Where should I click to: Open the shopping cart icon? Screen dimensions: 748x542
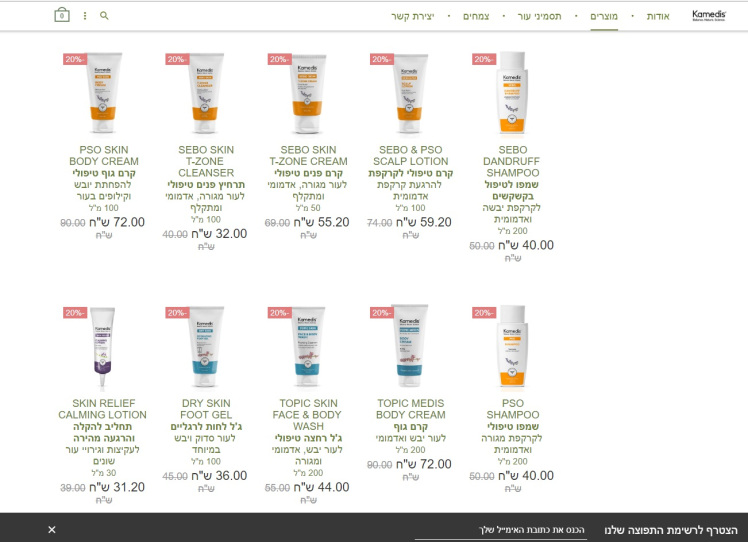pyautogui.click(x=62, y=15)
